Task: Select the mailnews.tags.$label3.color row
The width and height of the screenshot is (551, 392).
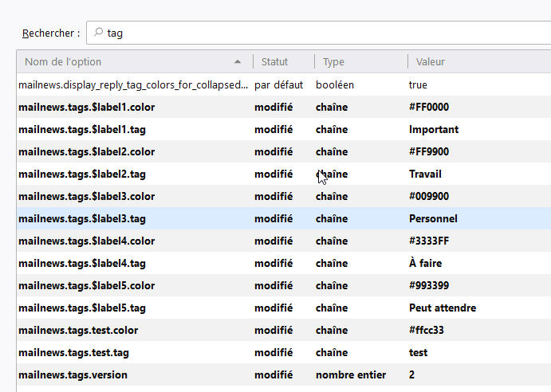Action: (86, 196)
